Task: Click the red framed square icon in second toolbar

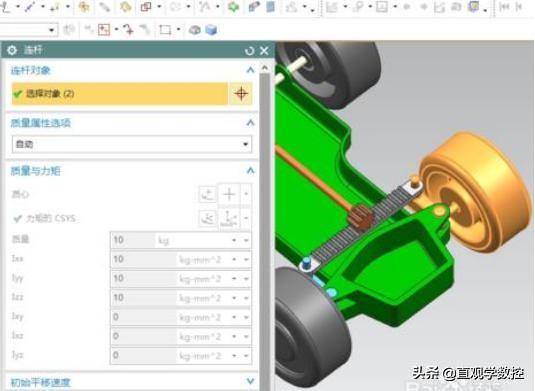Action: [104, 30]
